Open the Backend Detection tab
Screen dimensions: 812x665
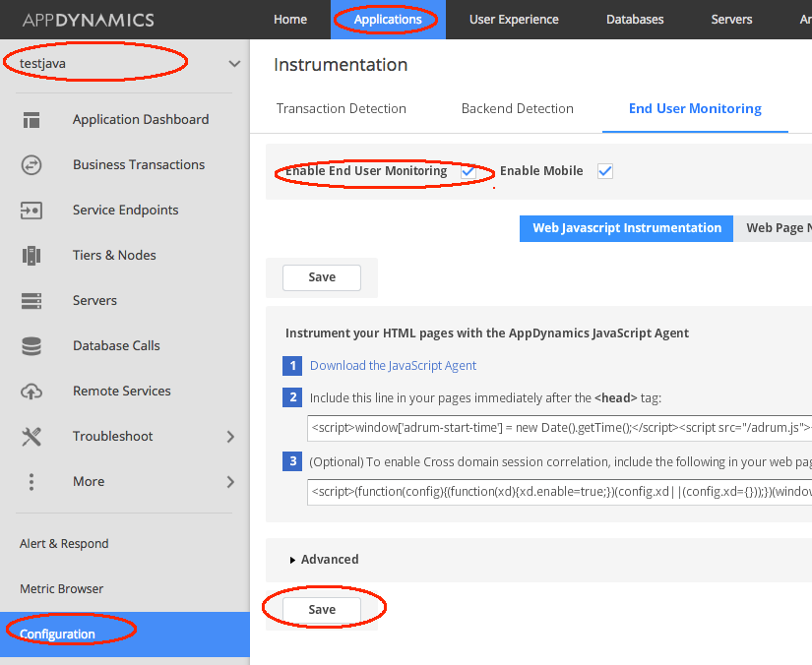click(517, 109)
